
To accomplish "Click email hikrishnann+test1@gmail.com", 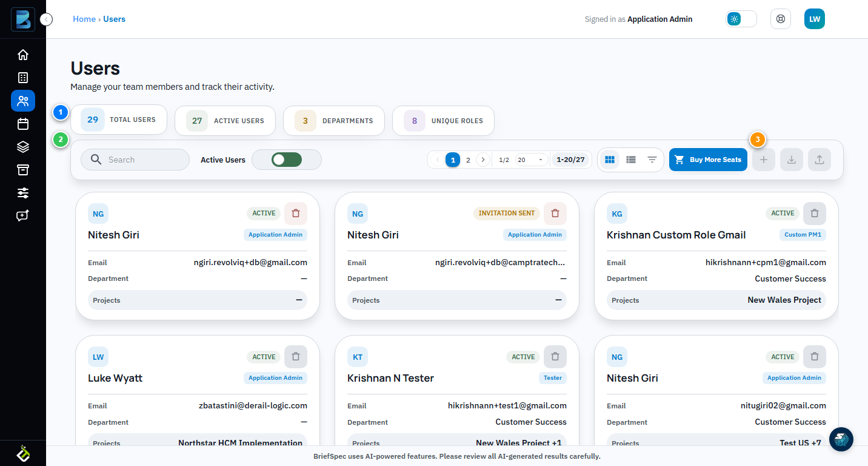I will (507, 405).
